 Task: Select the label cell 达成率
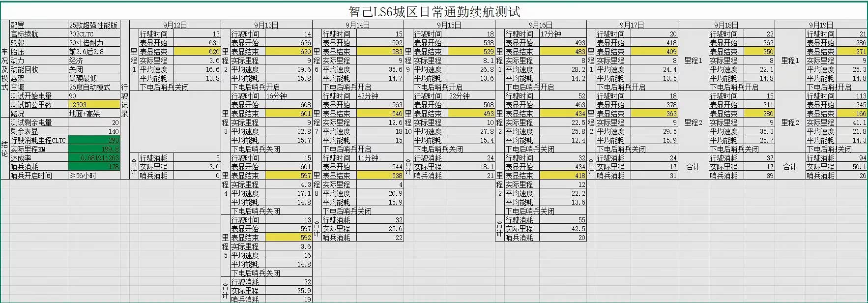[39, 158]
